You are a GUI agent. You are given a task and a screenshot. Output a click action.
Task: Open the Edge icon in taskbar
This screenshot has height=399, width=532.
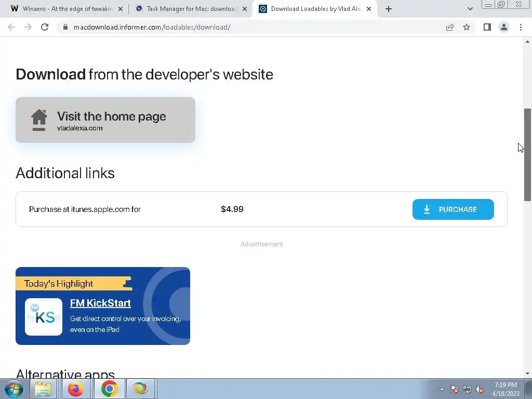(140, 389)
